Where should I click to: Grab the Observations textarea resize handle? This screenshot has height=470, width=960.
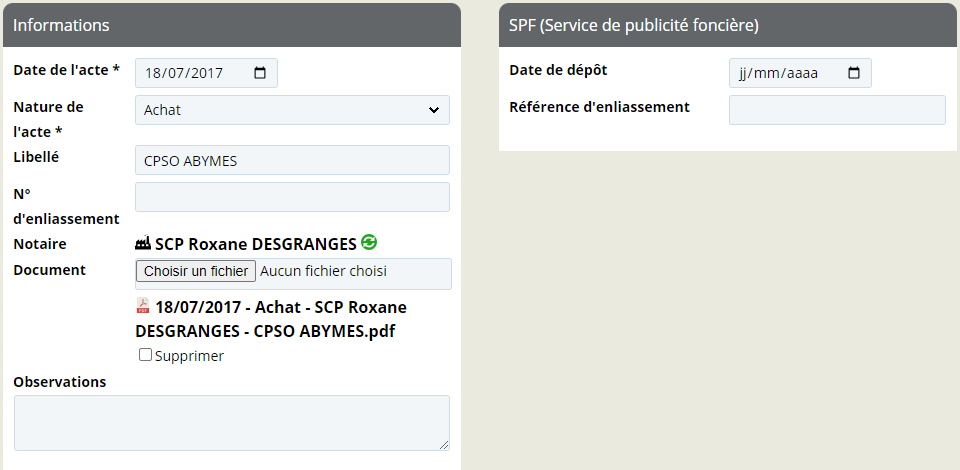444,445
